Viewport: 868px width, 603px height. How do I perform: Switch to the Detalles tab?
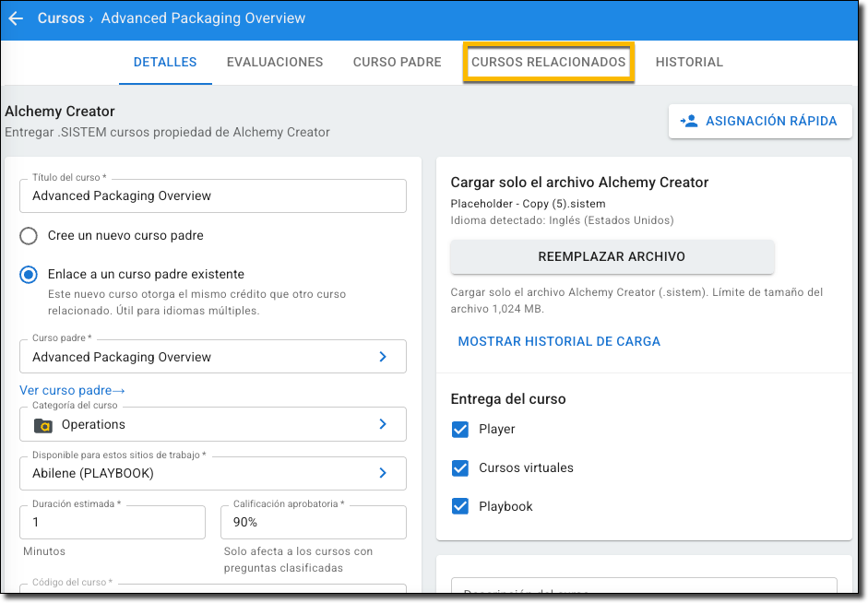click(x=165, y=62)
